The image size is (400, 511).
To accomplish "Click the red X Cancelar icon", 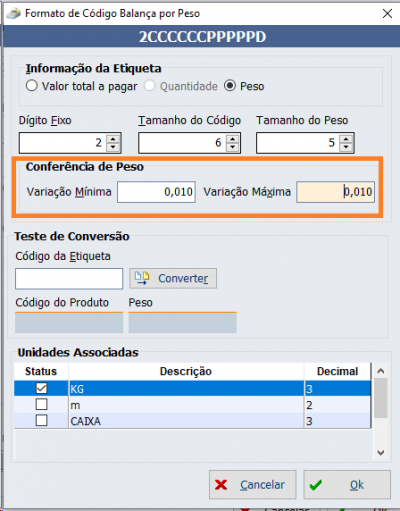I will click(221, 485).
